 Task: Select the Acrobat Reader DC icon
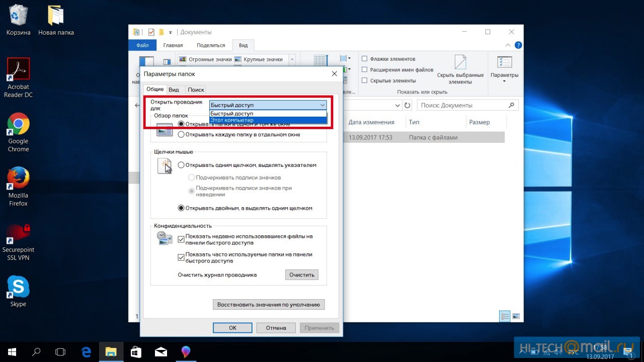[18, 69]
